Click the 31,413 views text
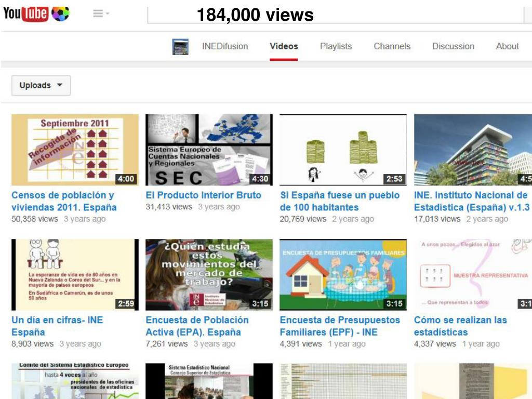The image size is (532, 399). [169, 207]
